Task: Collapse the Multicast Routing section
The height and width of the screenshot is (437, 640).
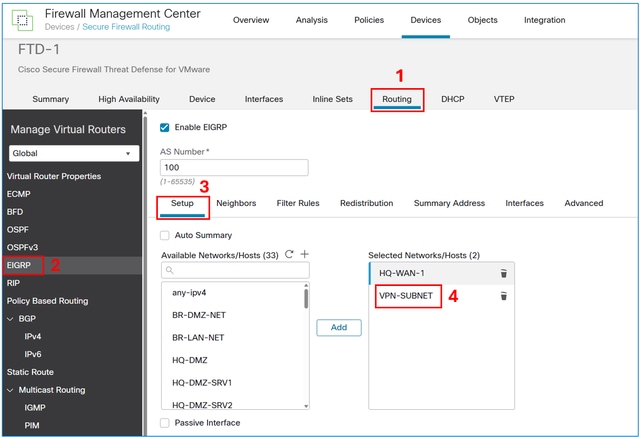Action: coord(10,390)
